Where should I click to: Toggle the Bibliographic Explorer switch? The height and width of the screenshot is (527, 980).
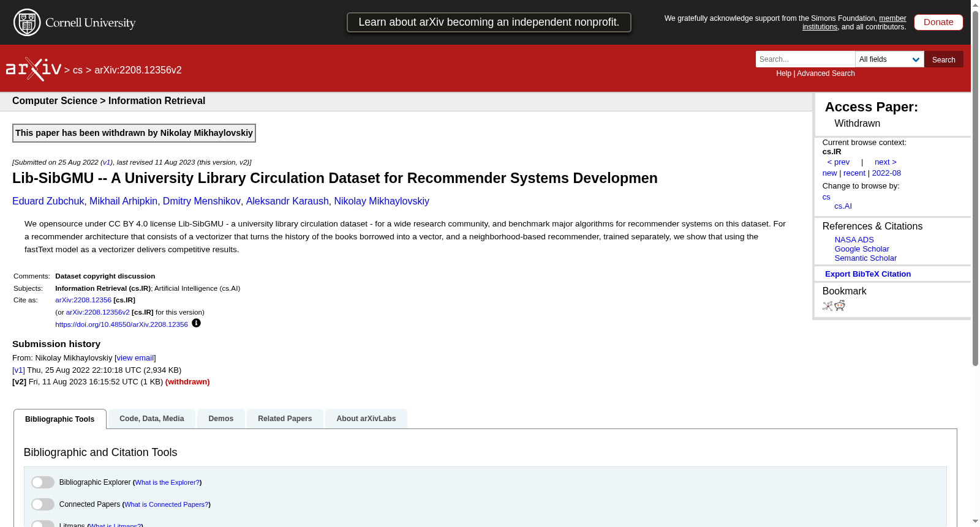[43, 482]
